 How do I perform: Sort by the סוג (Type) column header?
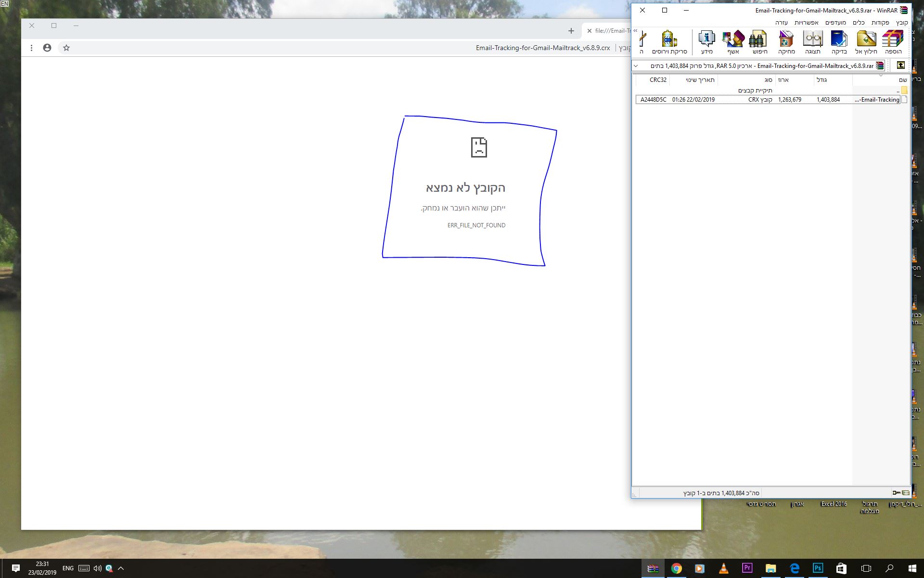pos(746,80)
